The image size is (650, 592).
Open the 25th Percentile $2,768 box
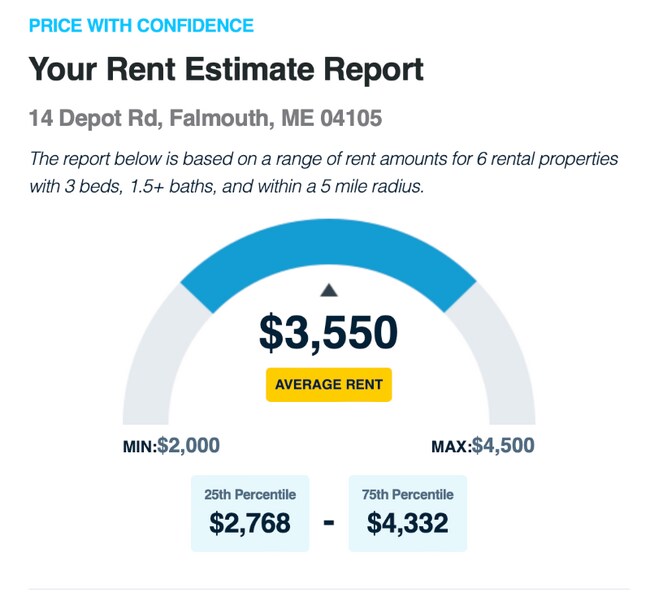[x=250, y=513]
